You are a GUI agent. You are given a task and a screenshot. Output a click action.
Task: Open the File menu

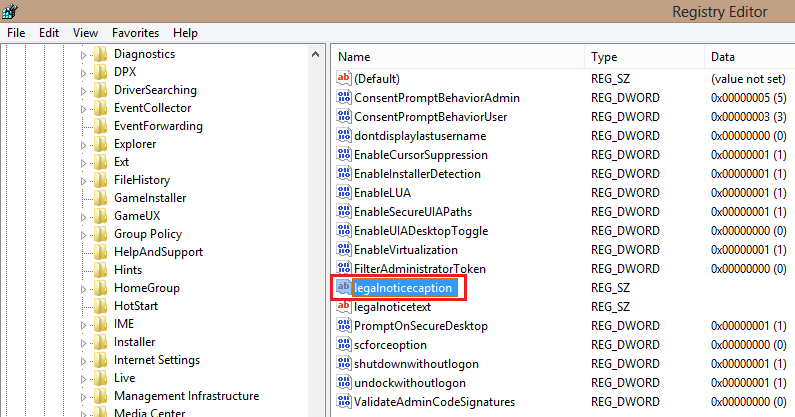pos(16,33)
